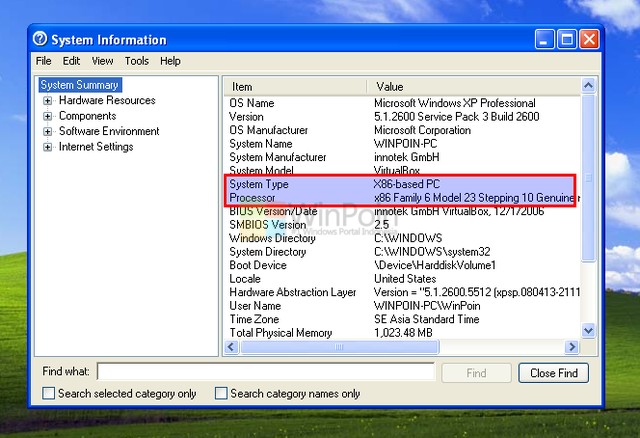Enable Search category names only checkbox
The width and height of the screenshot is (640, 438).
click(221, 394)
